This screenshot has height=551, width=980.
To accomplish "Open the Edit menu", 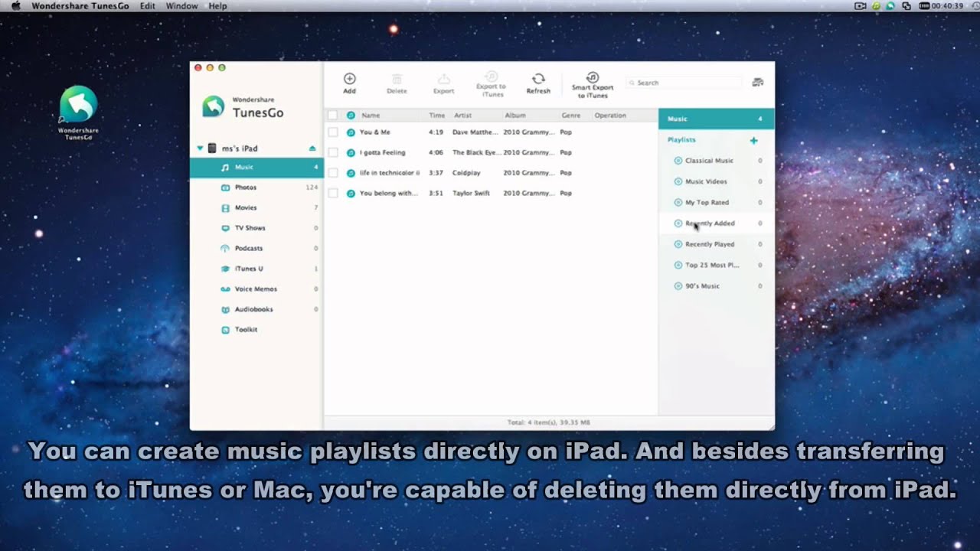I will pyautogui.click(x=148, y=6).
